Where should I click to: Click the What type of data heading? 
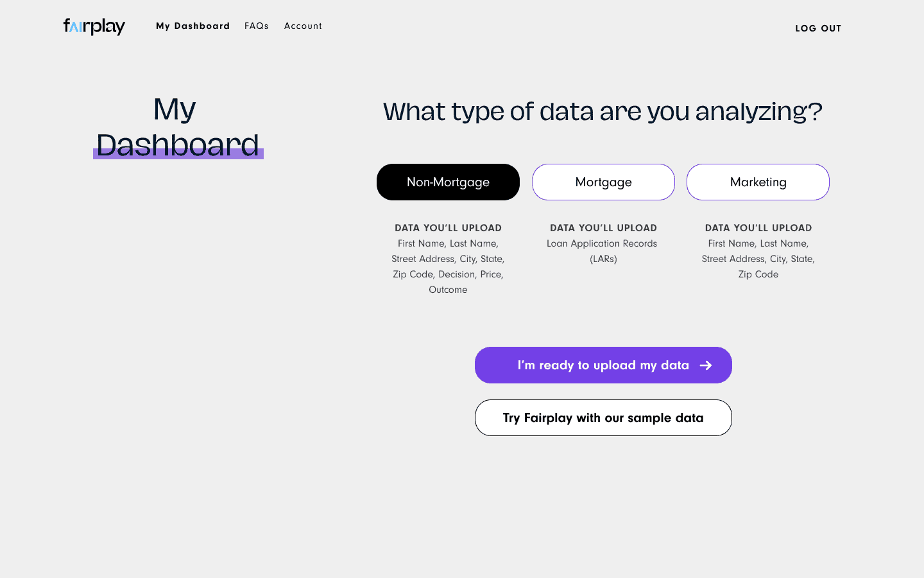pyautogui.click(x=603, y=111)
